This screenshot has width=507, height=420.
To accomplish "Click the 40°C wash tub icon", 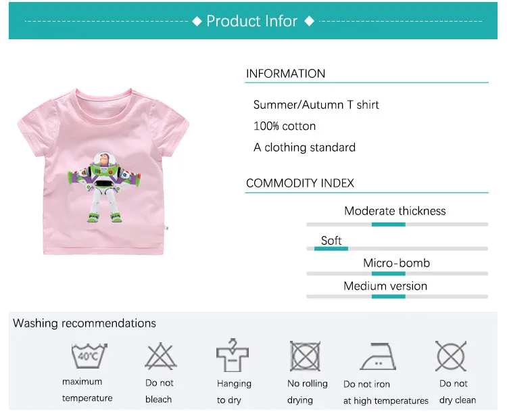I will 89,356.
